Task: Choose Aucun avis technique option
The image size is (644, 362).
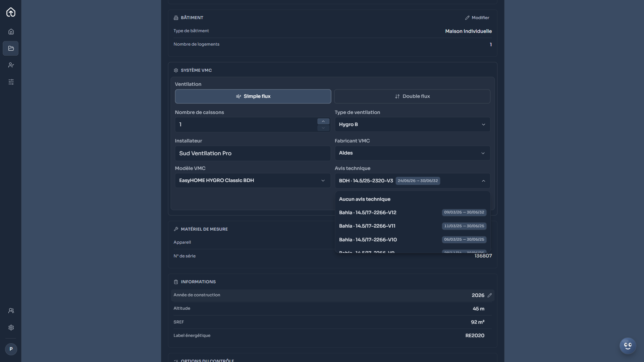Action: point(413,199)
